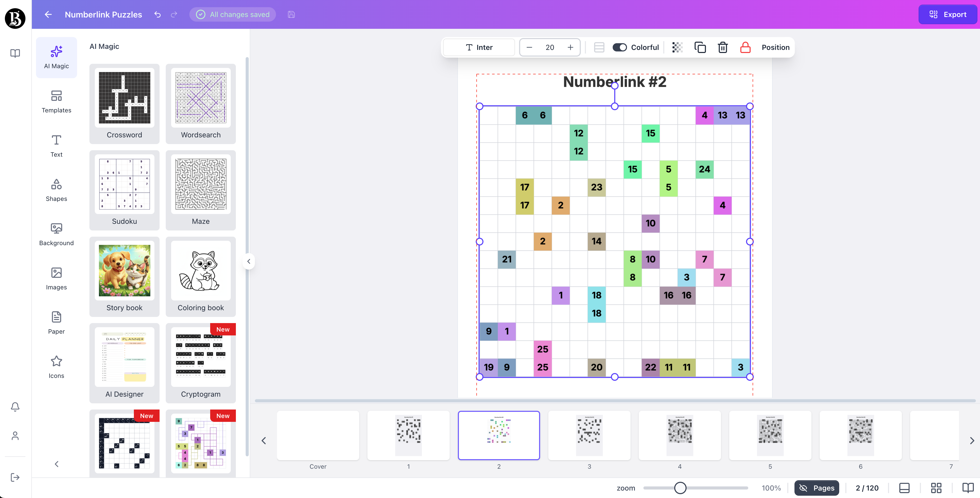Open the Icons panel
The width and height of the screenshot is (980, 498).
[x=56, y=366]
